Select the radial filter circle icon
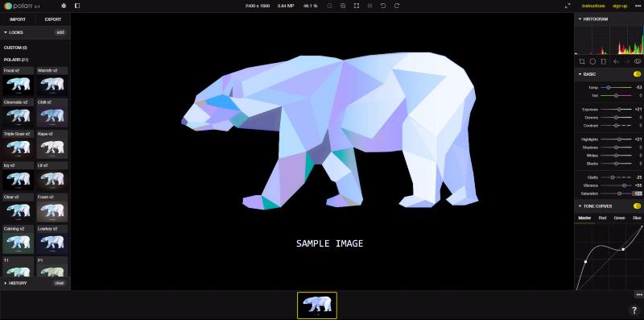This screenshot has width=644, height=320. coord(592,61)
